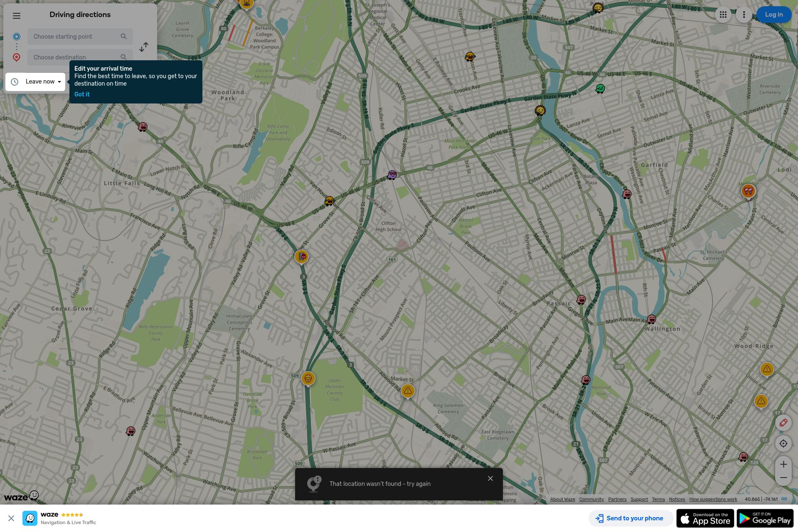Open the three-dot more options menu
The width and height of the screenshot is (798, 532).
coord(744,15)
